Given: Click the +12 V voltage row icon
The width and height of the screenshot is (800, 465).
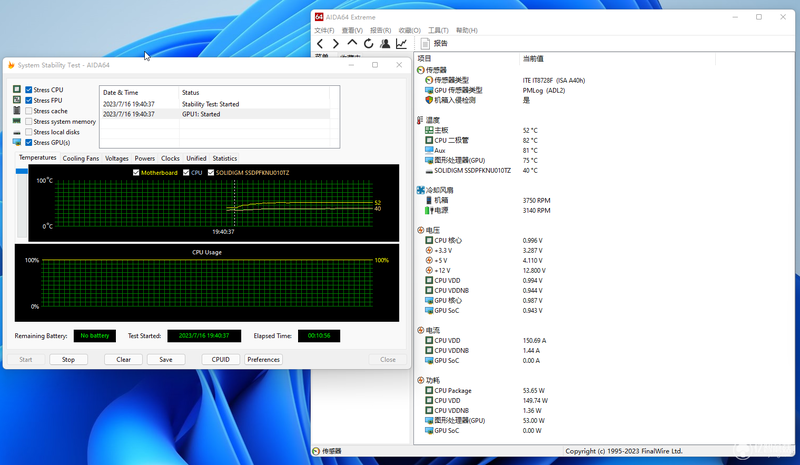Looking at the screenshot, I should tap(429, 271).
